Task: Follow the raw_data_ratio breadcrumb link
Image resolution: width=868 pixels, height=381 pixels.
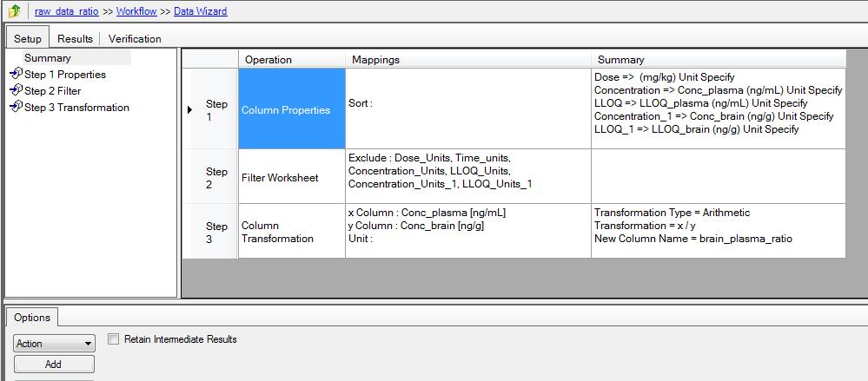Action: 66,11
